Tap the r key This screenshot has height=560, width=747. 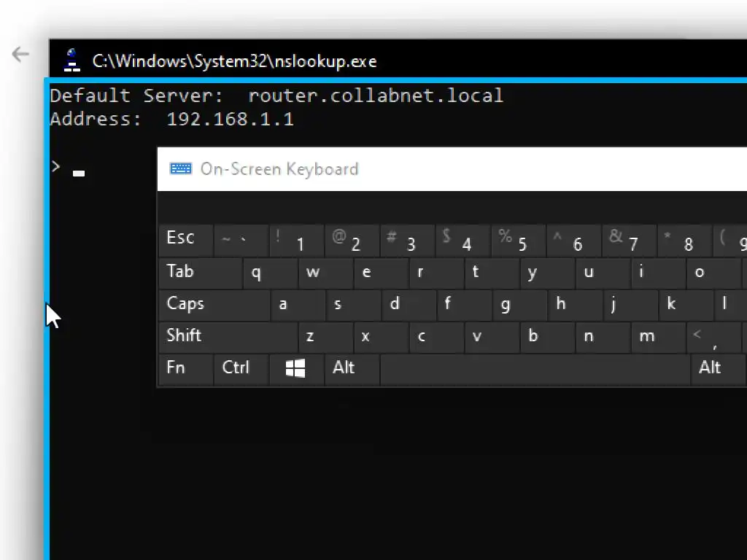click(x=436, y=273)
